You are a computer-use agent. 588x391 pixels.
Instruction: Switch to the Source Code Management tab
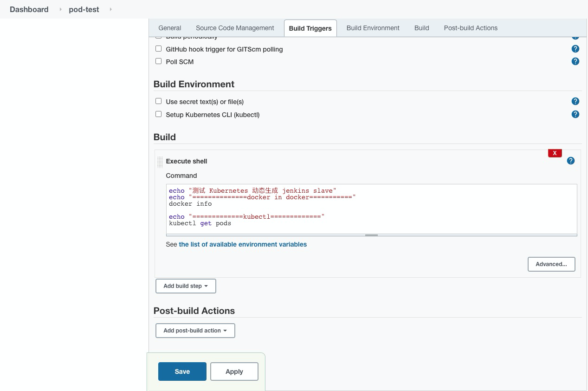pos(235,28)
